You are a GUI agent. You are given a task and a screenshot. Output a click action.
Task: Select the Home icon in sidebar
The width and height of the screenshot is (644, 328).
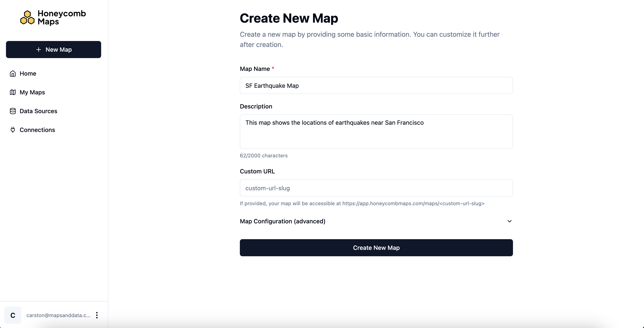(x=13, y=73)
